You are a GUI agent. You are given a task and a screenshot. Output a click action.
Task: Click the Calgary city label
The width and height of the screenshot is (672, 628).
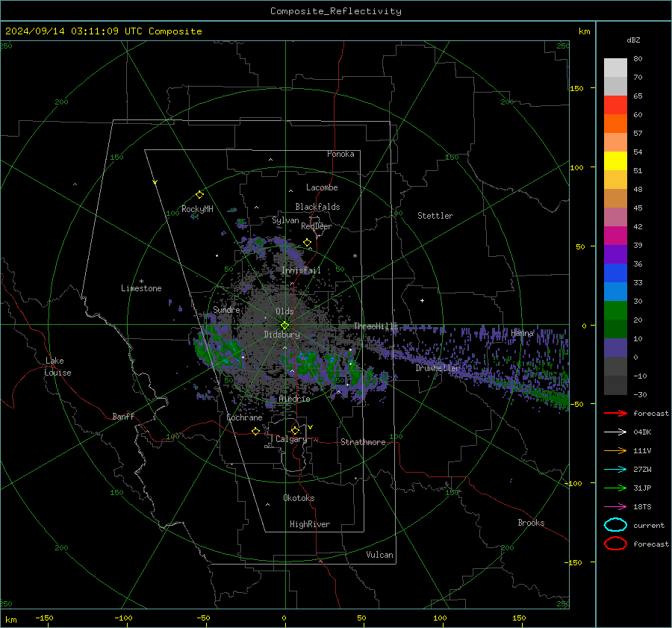[x=291, y=439]
